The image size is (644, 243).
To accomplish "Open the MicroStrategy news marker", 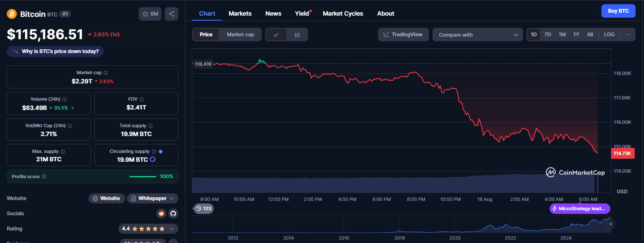I will (x=580, y=208).
